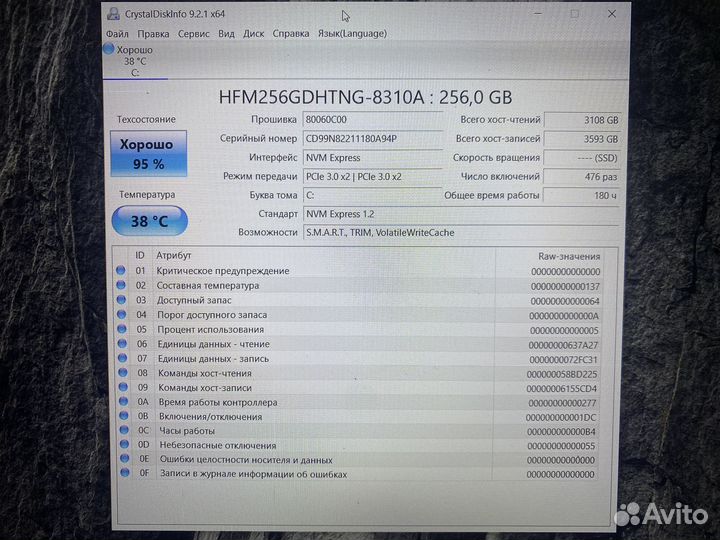Viewport: 720px width, 540px height.
Task: Select the Небезопасные отключения row text
Action: click(218, 445)
